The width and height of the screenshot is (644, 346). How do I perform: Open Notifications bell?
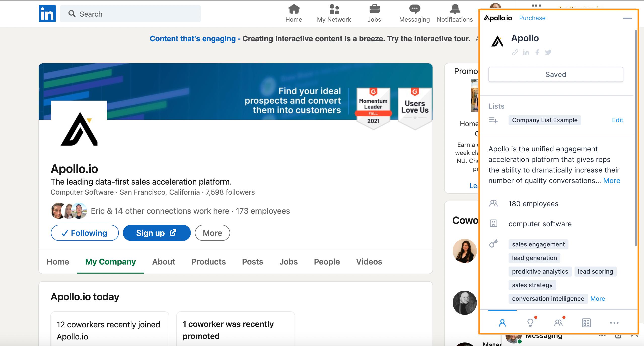[x=455, y=13]
